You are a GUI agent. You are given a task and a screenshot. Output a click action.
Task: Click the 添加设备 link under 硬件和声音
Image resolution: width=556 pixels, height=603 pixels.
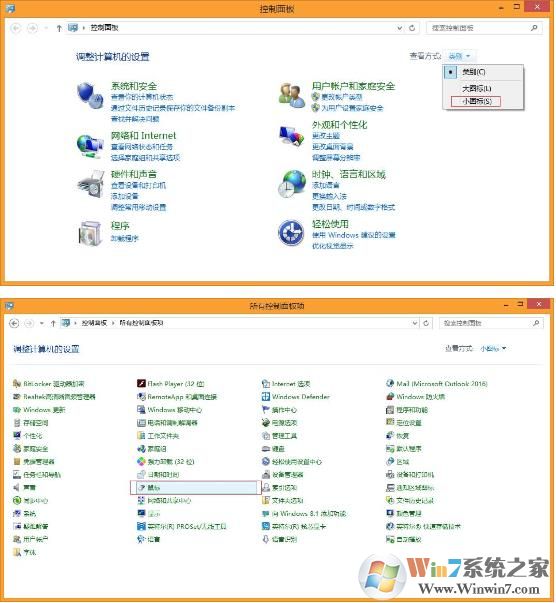point(125,196)
